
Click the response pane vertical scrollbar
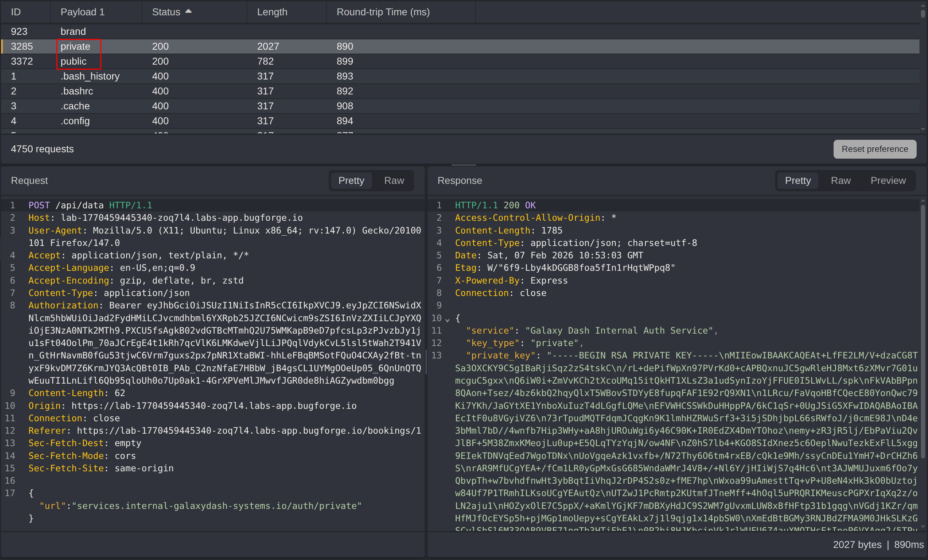923,331
